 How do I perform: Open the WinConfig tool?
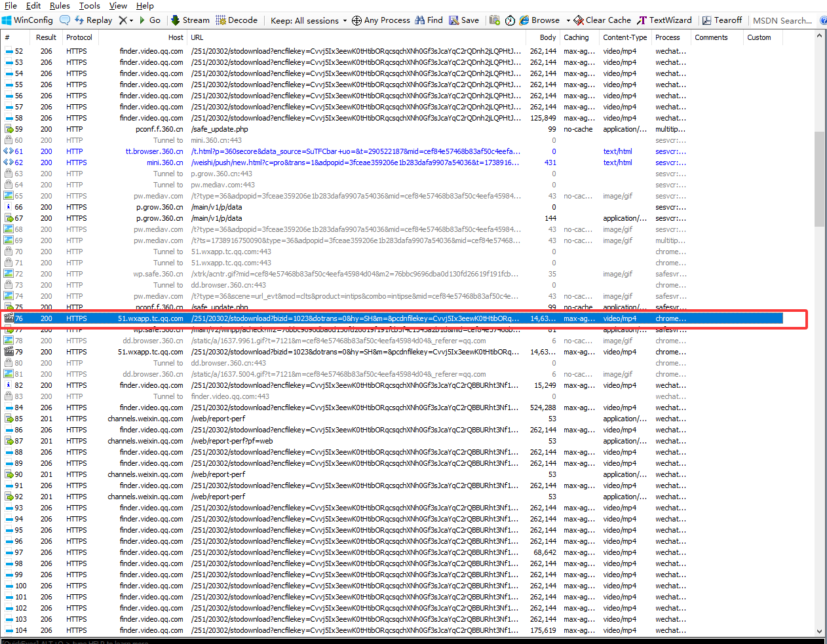pos(28,20)
